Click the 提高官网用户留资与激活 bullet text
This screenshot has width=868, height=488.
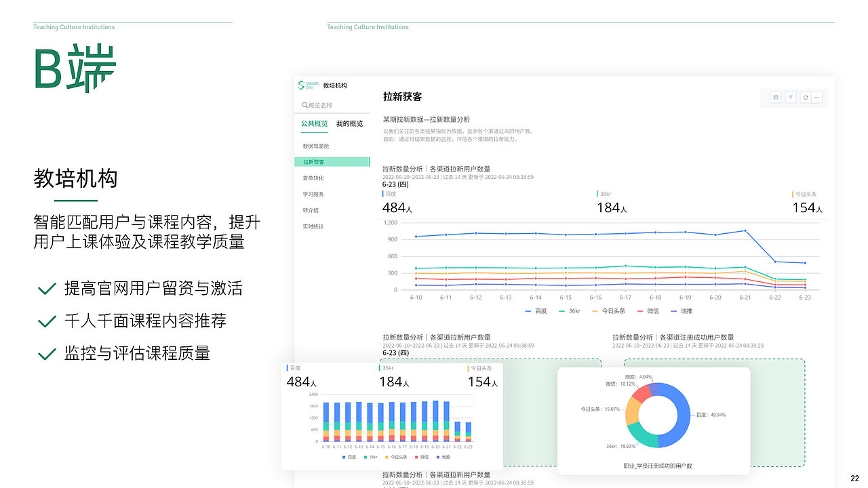(x=153, y=288)
